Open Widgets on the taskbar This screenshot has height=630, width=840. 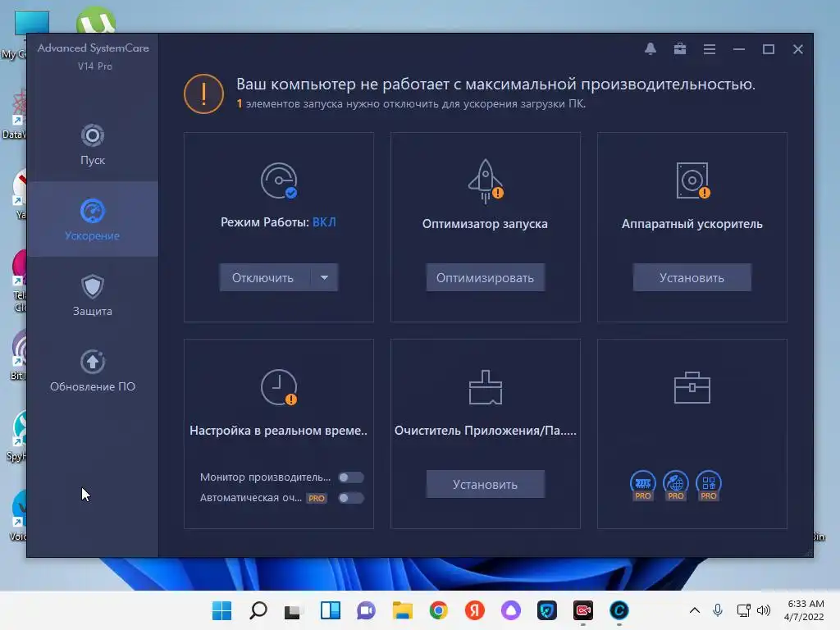point(330,610)
